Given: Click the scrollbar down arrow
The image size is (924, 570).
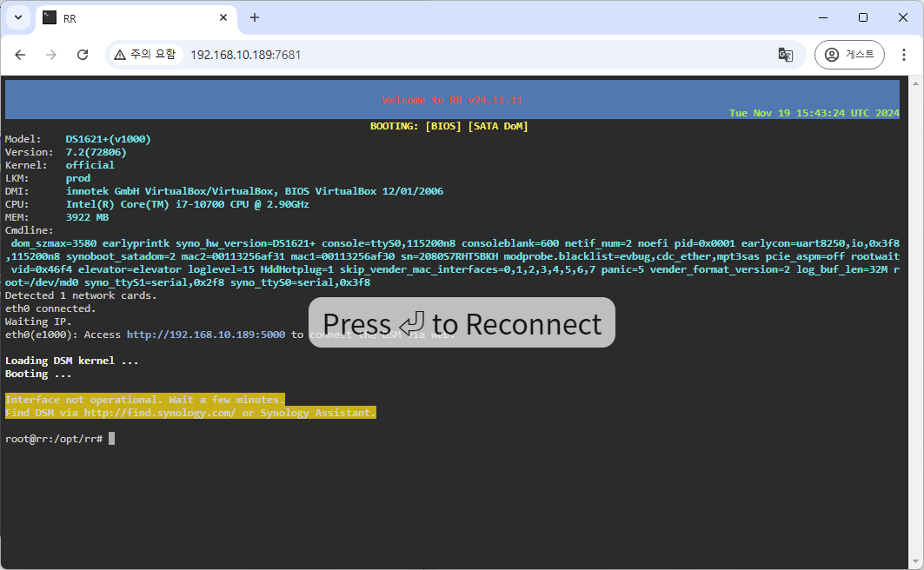Looking at the screenshot, I should 915,561.
